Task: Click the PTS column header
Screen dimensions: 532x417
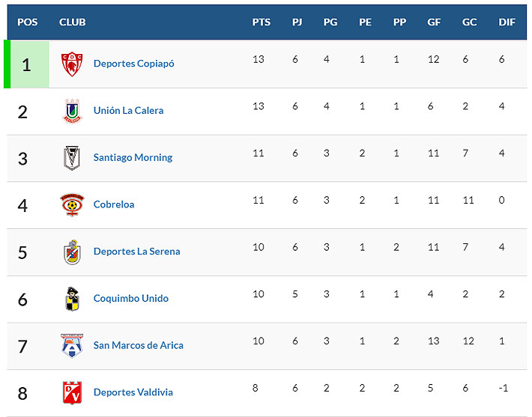Action: coord(262,22)
